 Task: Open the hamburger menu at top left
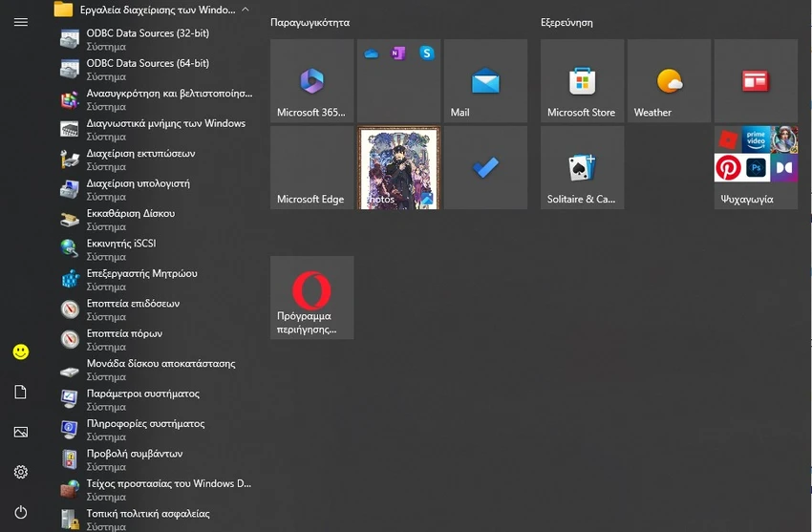(x=21, y=22)
